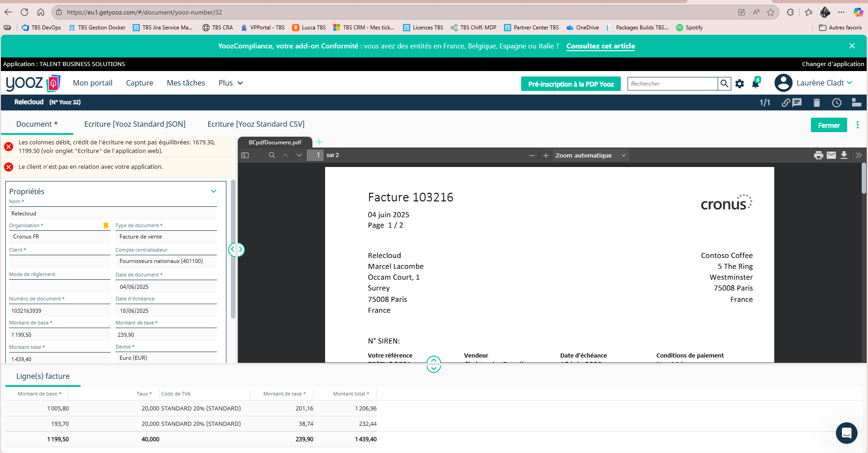Open document history clock icon
This screenshot has height=453, width=868.
point(836,103)
